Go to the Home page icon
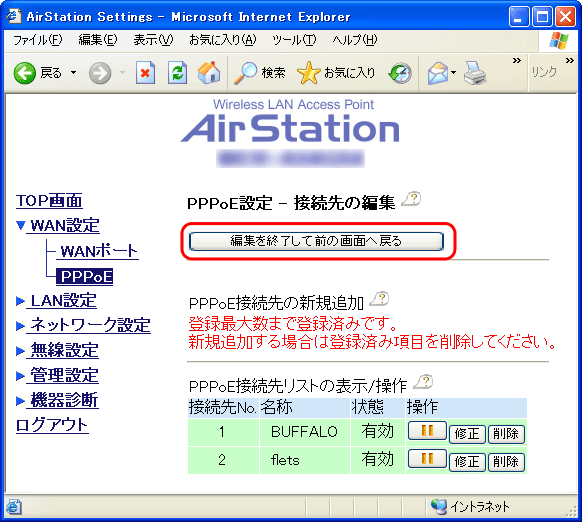This screenshot has width=582, height=522. tap(209, 72)
